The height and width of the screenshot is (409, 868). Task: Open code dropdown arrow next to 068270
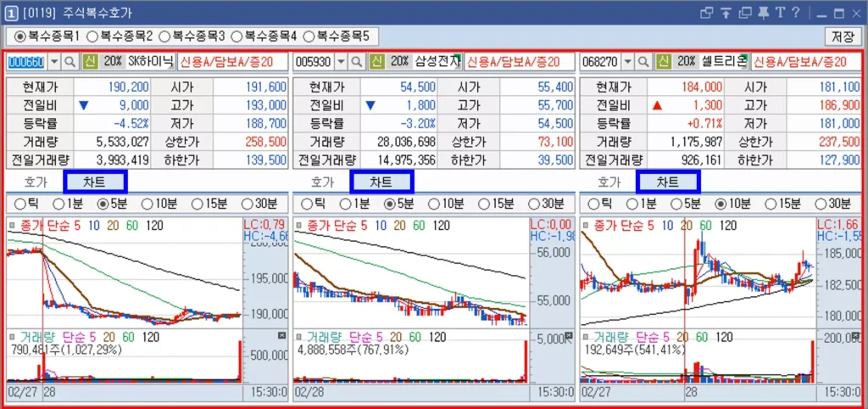click(x=628, y=61)
